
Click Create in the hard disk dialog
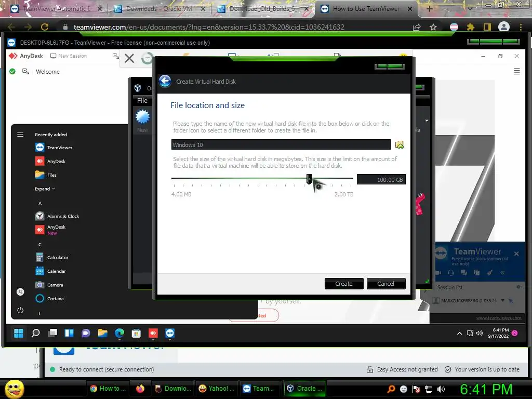tap(344, 284)
